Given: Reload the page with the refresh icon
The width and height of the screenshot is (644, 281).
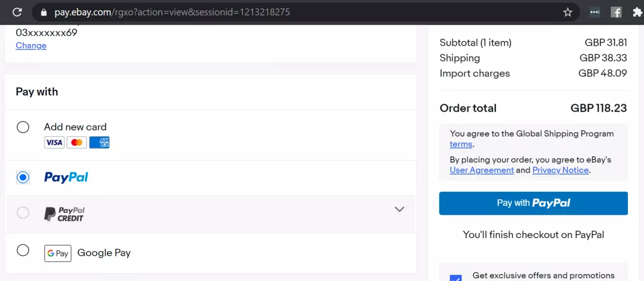Looking at the screenshot, I should click(17, 12).
